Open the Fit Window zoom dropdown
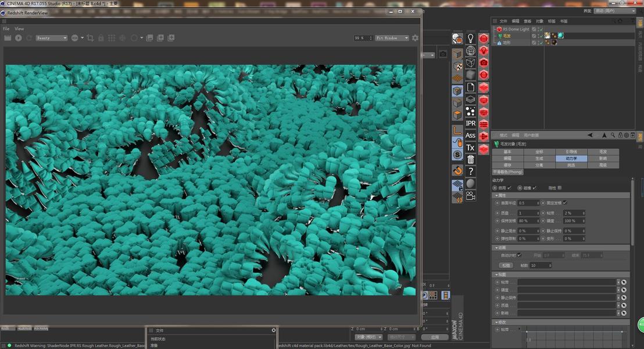This screenshot has width=644, height=349. (x=392, y=38)
